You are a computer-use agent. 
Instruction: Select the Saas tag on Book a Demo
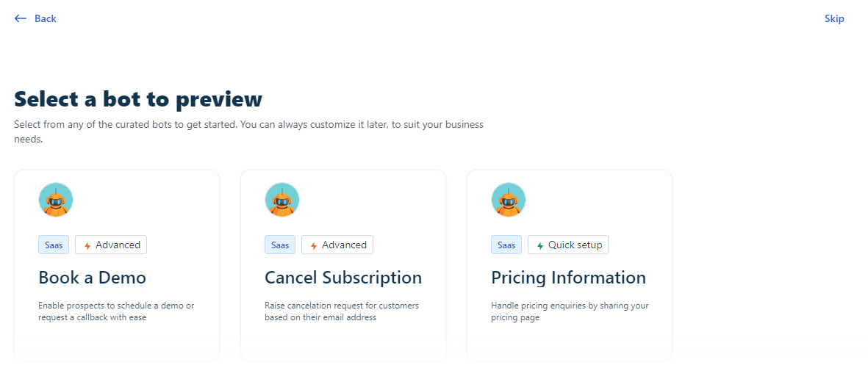54,245
